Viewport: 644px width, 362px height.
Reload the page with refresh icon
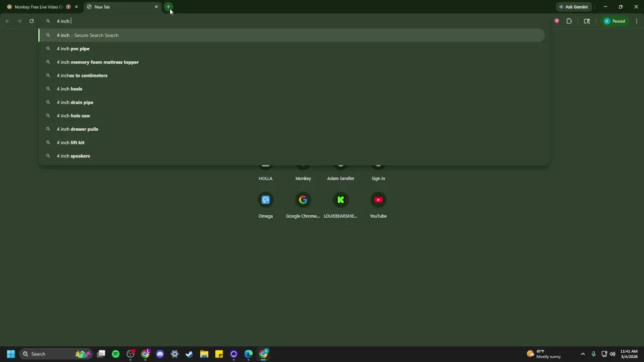pos(32,21)
